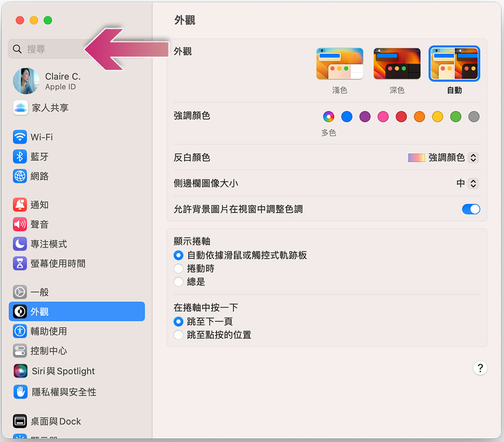The width and height of the screenshot is (504, 442).
Task: Pick the graphite gray accent color
Action: [474, 116]
